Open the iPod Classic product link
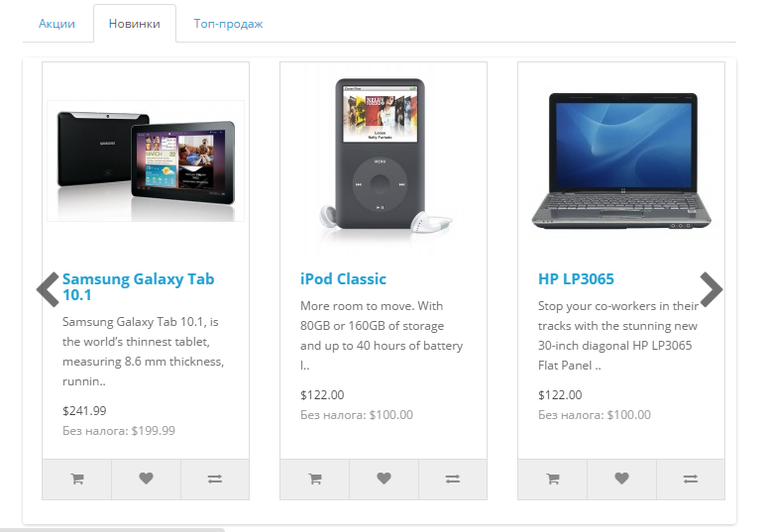The image size is (770, 532). point(343,278)
